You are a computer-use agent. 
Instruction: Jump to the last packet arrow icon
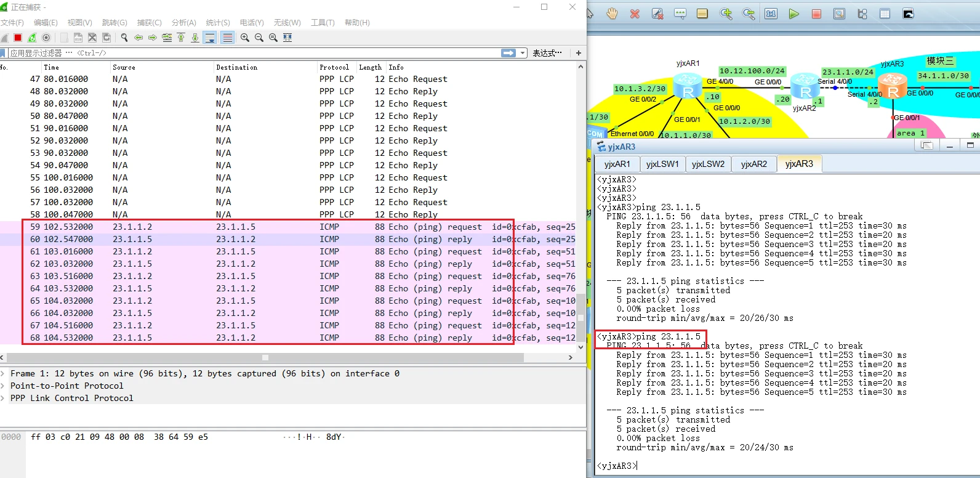click(x=195, y=38)
